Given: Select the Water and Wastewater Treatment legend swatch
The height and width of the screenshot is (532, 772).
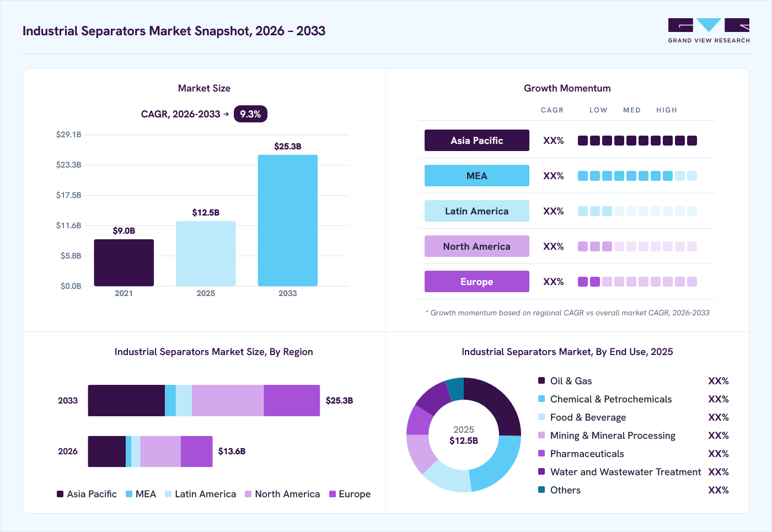Looking at the screenshot, I should tap(542, 471).
